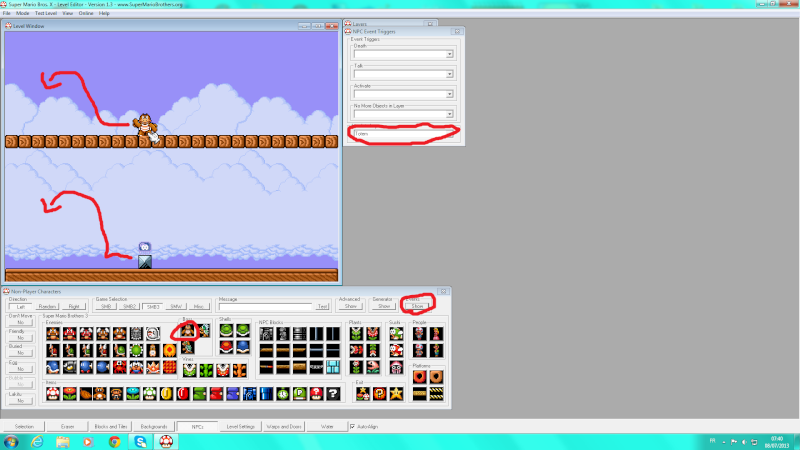Viewport: 800px width, 450px height.
Task: Pick the blue Buzzy Beetle enemy
Action: (53, 367)
